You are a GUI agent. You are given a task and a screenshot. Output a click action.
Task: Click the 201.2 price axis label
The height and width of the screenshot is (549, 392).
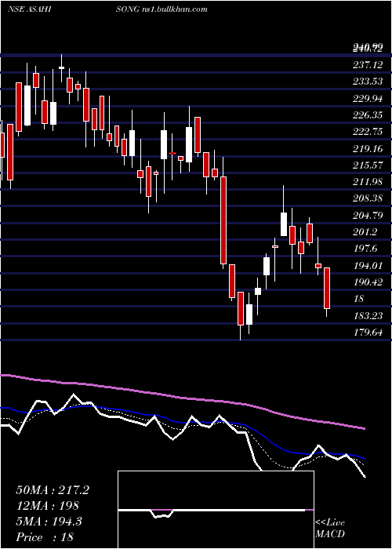tap(365, 232)
